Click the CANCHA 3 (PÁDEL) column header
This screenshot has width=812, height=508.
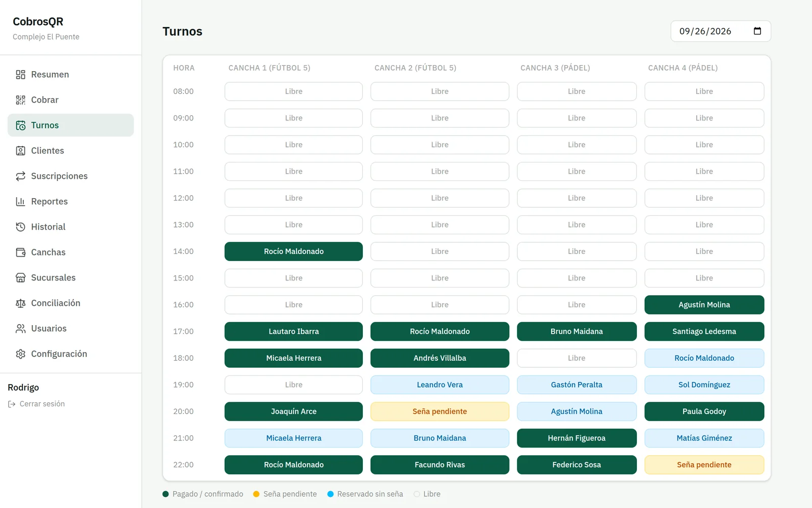[x=555, y=68]
